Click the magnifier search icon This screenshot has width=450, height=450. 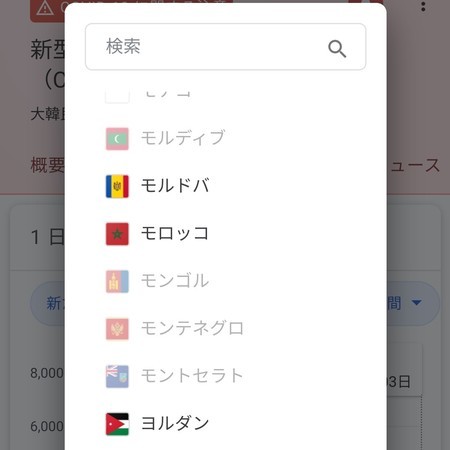[337, 49]
